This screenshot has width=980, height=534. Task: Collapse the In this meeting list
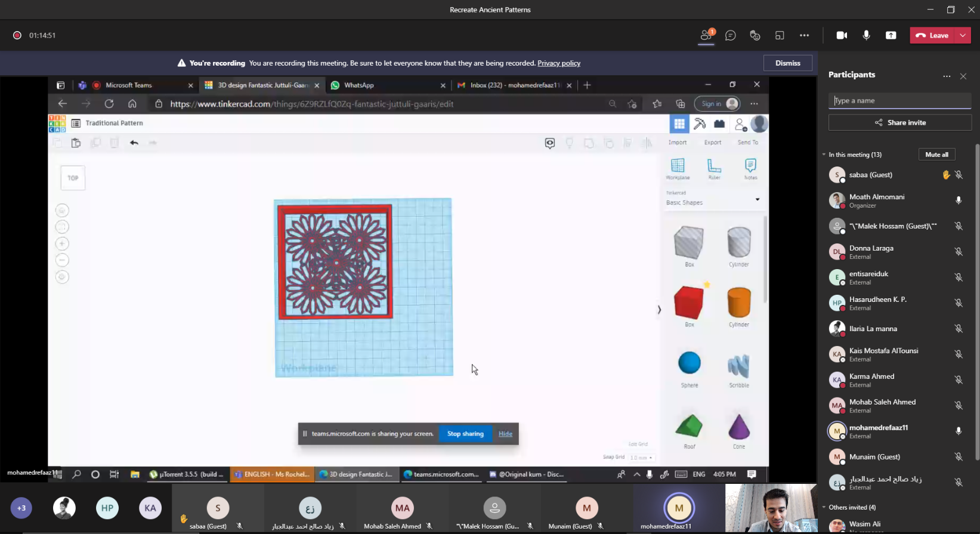[824, 155]
